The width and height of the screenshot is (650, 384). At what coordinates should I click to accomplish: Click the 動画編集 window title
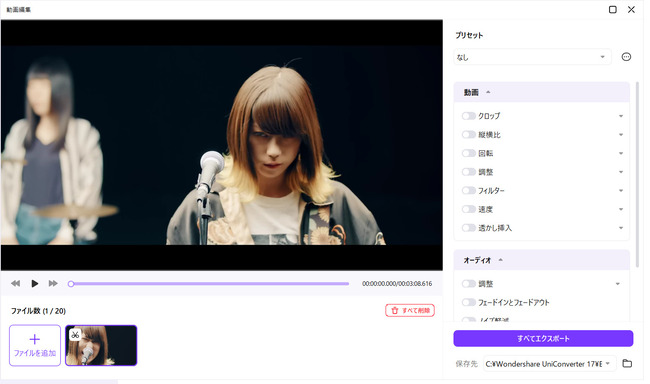click(18, 9)
